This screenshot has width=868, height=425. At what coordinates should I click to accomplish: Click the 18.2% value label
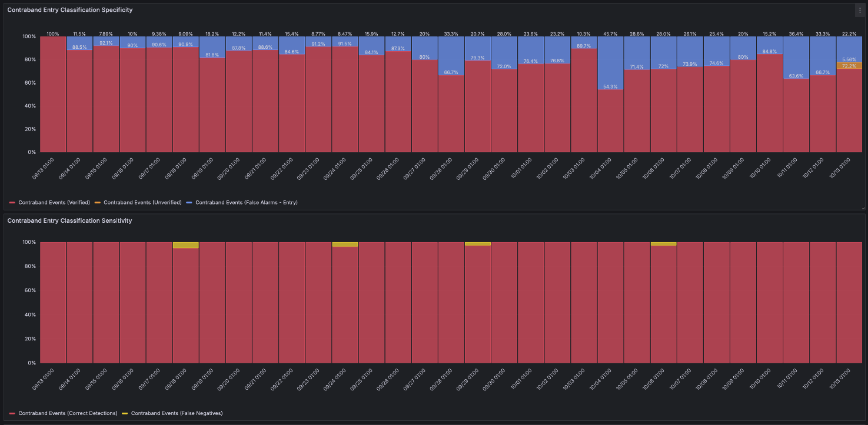[212, 34]
